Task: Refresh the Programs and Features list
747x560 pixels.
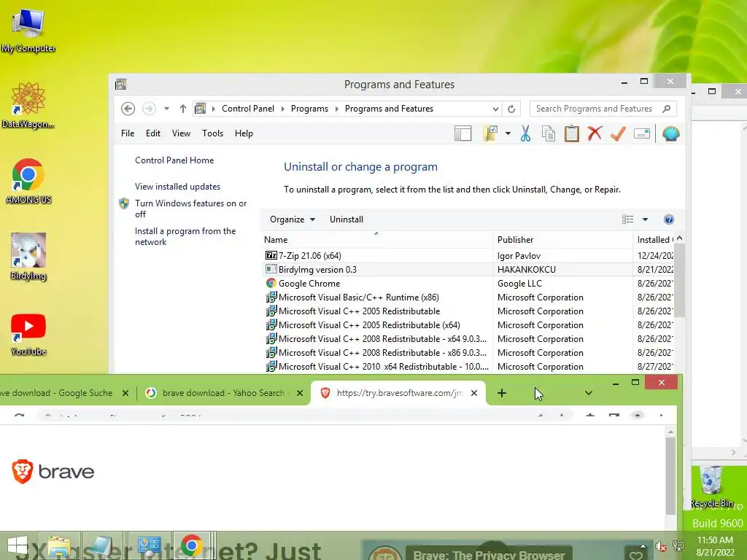Action: point(511,109)
